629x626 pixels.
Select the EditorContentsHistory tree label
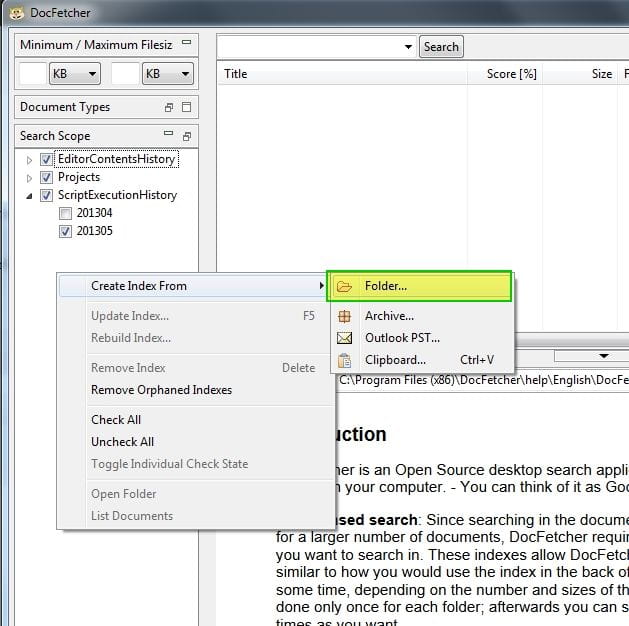click(116, 159)
